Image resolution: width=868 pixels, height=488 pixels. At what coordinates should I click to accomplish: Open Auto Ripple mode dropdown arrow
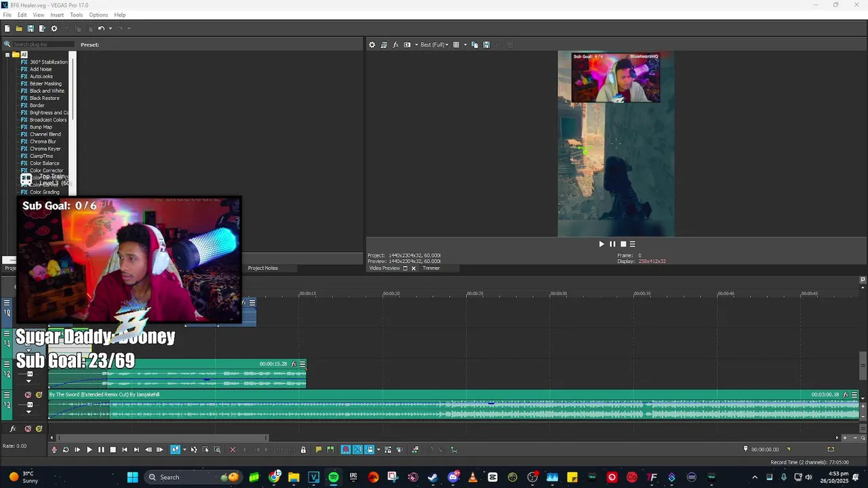click(x=378, y=449)
